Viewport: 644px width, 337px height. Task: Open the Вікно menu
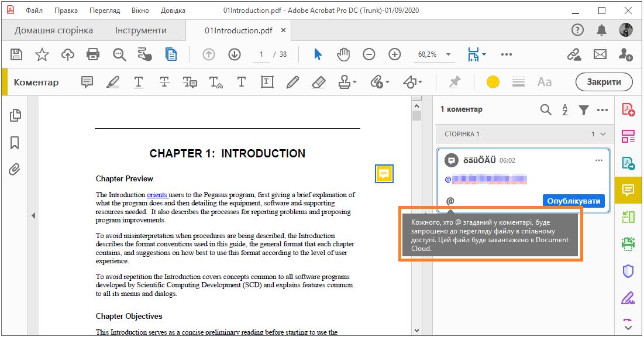coord(140,11)
